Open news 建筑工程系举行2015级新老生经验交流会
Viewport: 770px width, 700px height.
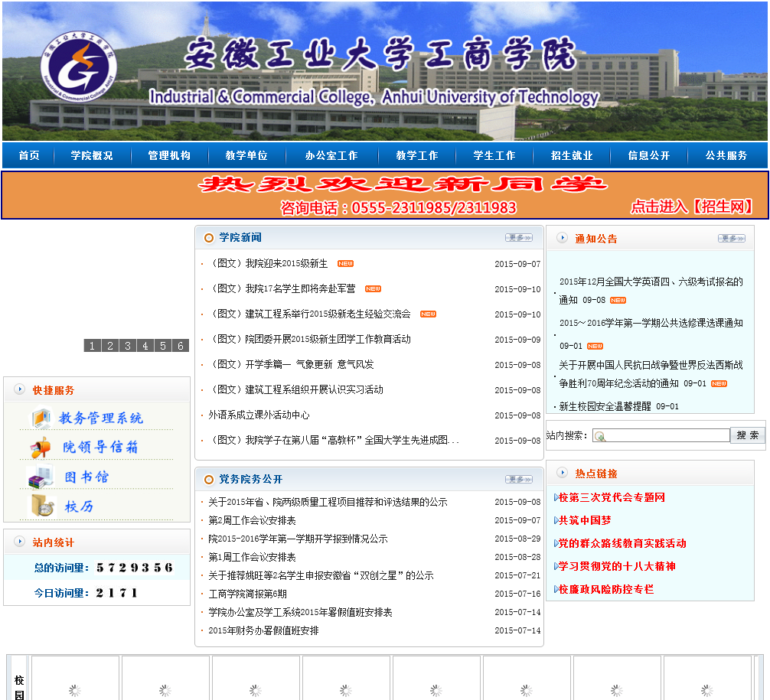tap(309, 314)
